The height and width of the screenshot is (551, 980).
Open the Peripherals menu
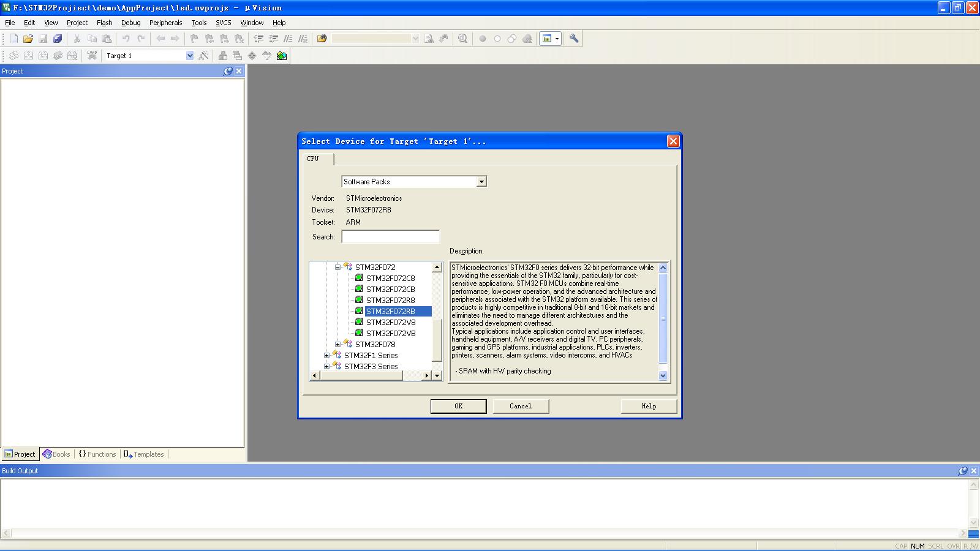[x=166, y=23]
